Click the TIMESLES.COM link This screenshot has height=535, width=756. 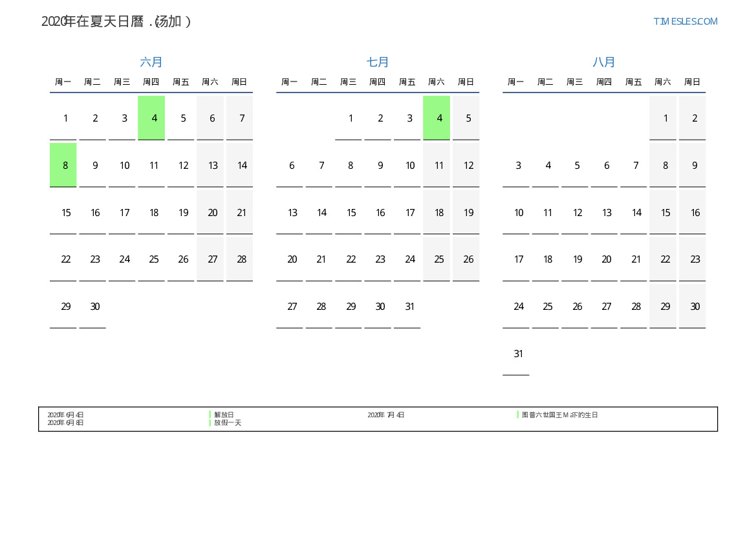coord(685,21)
